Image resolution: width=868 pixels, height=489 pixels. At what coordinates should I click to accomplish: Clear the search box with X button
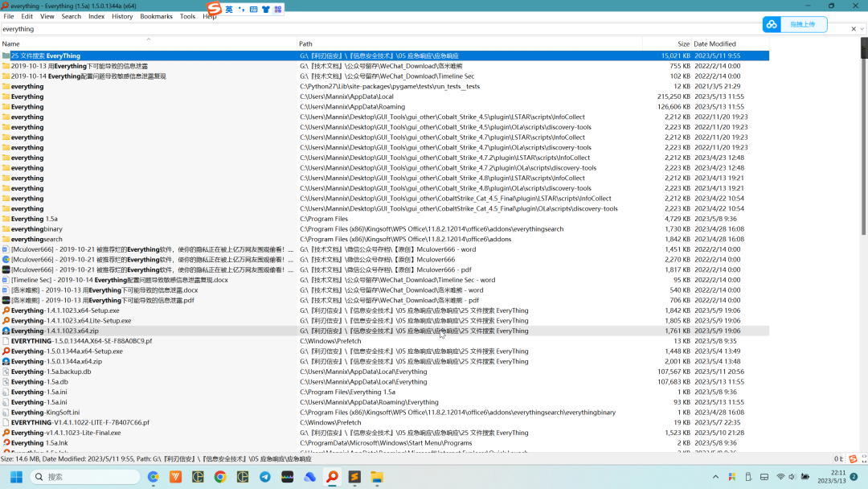[854, 29]
